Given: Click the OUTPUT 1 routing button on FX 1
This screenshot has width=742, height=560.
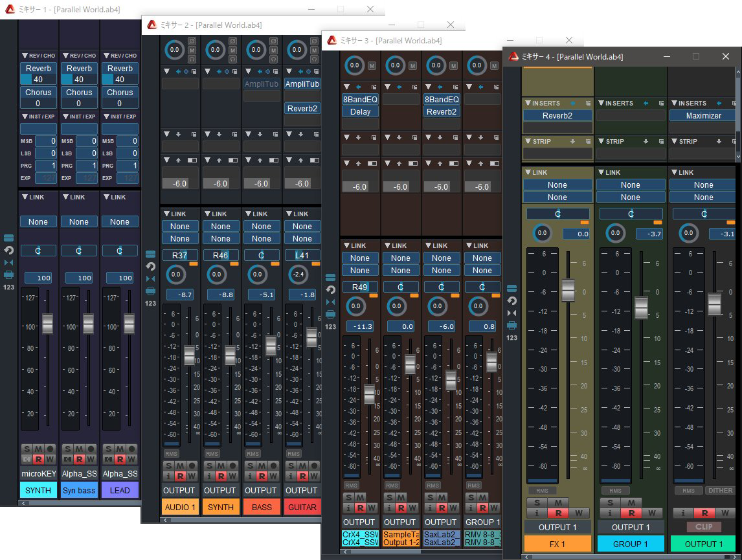Looking at the screenshot, I should point(557,527).
